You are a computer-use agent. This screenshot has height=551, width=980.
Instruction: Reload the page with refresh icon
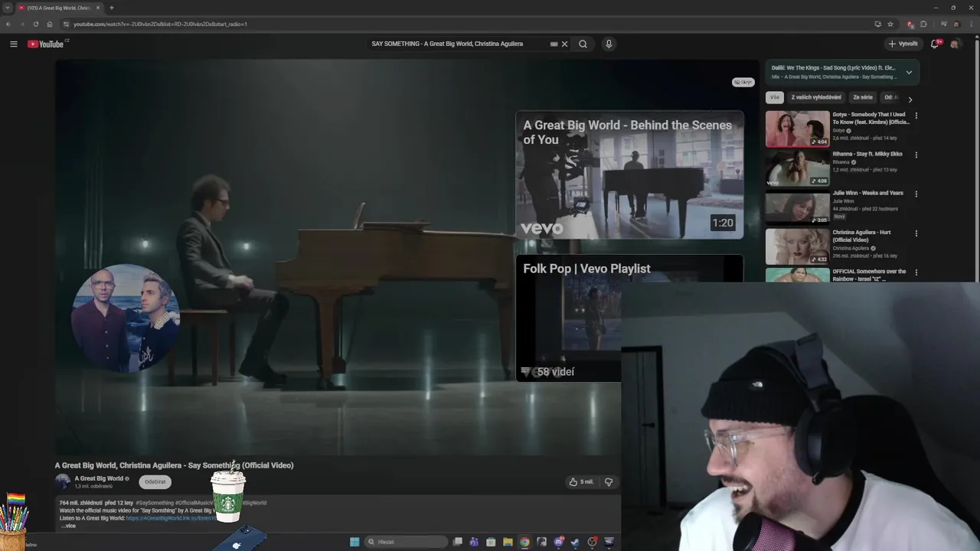35,24
